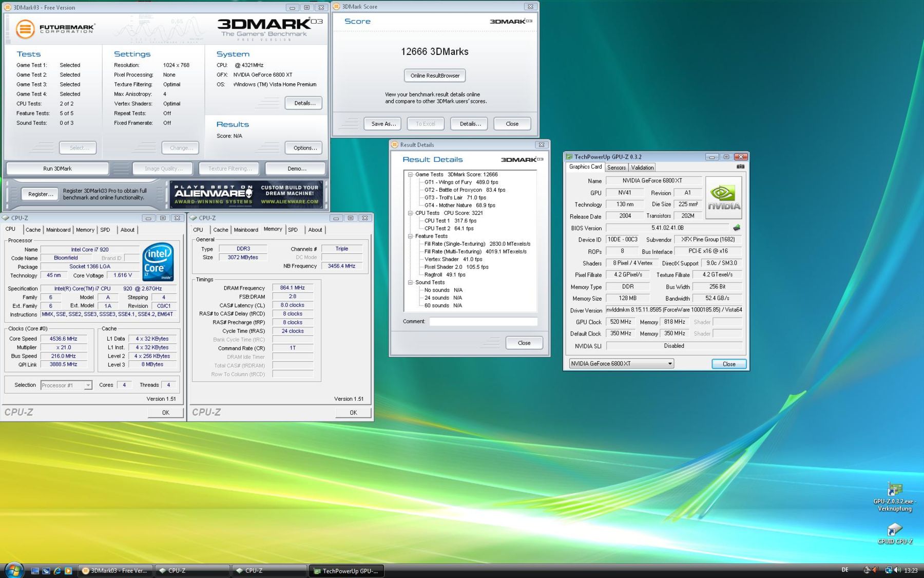
Task: Collapse the Feature Tests tree node
Action: tap(410, 236)
